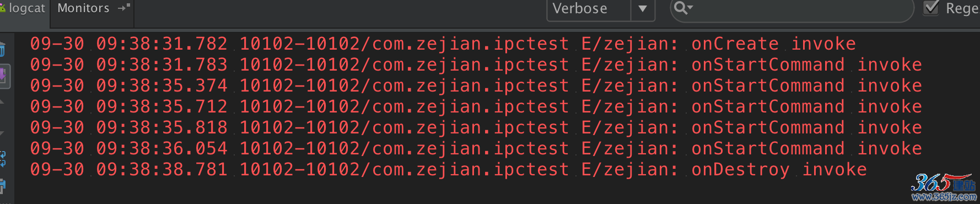Image resolution: width=980 pixels, height=204 pixels.
Task: Click the magnifier icon in search box
Action: point(683,8)
